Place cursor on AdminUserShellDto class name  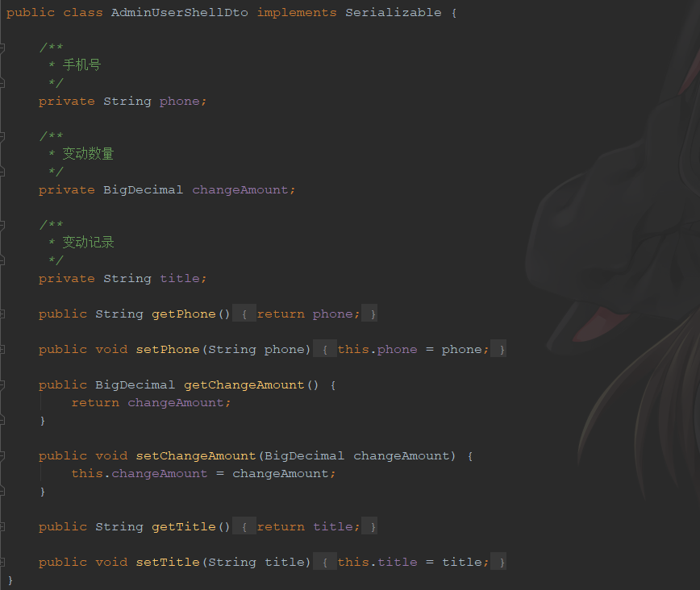click(180, 13)
